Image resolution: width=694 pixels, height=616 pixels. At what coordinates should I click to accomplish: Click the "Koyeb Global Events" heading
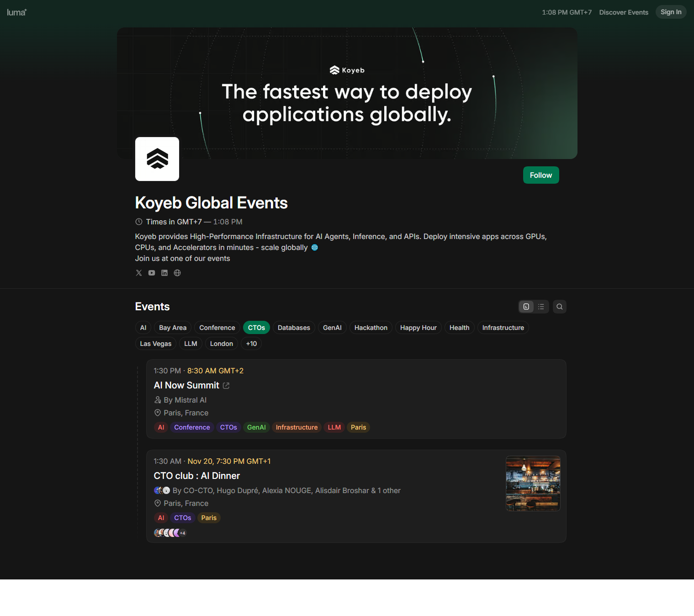(x=212, y=203)
